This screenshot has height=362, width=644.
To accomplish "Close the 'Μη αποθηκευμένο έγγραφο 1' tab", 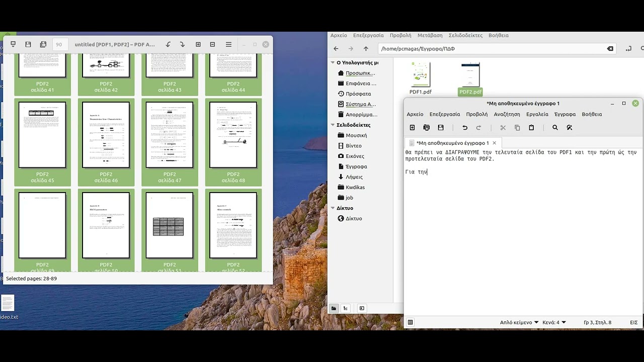I will (x=494, y=143).
